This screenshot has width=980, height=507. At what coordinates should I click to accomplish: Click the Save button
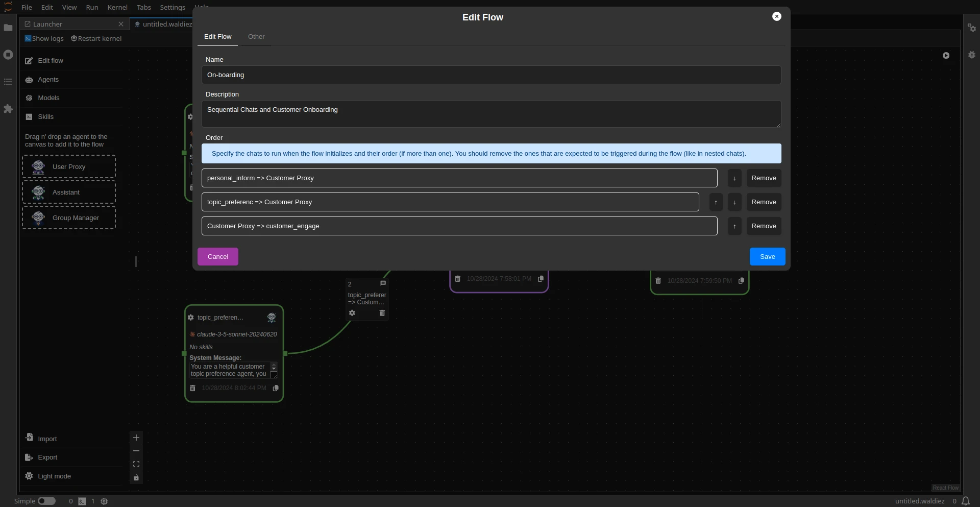pyautogui.click(x=767, y=257)
